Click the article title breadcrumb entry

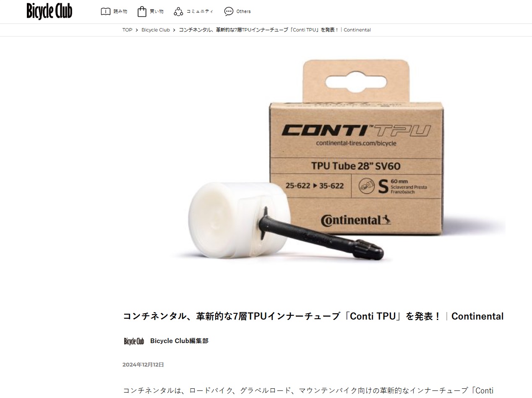coord(275,30)
